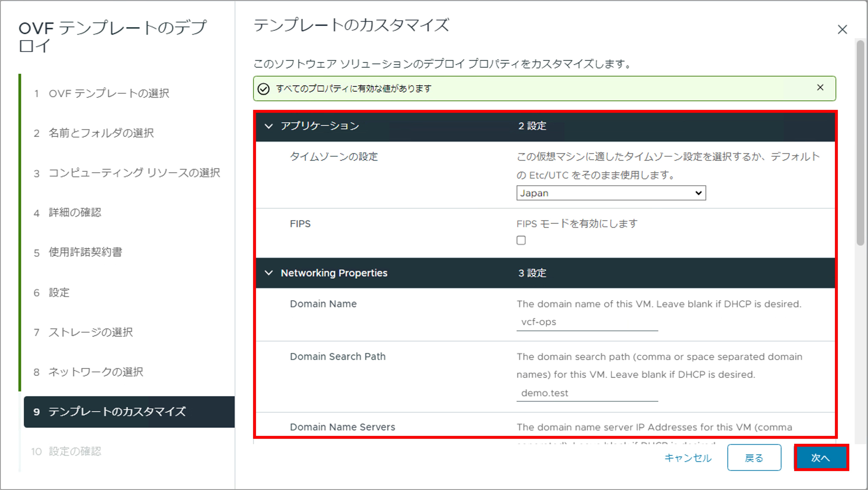Close the OVF deploy wizard dialog
868x490 pixels.
842,29
